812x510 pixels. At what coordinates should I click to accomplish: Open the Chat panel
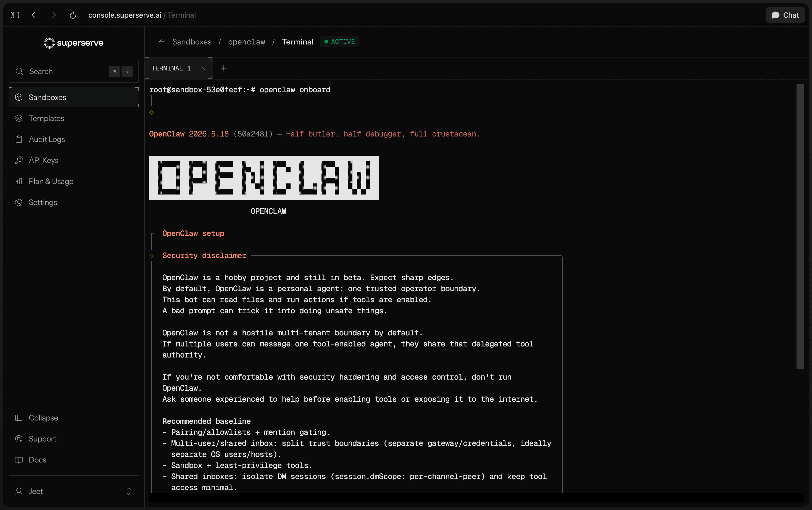coord(785,15)
